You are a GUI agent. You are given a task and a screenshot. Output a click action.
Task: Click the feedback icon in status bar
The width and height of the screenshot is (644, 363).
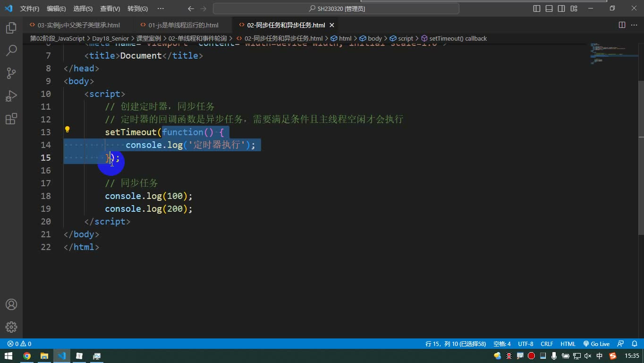[x=621, y=344]
